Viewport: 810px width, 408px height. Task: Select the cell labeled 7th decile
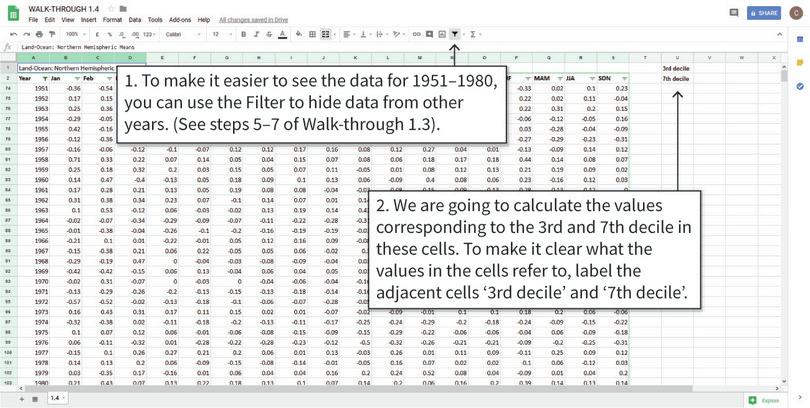(x=677, y=79)
